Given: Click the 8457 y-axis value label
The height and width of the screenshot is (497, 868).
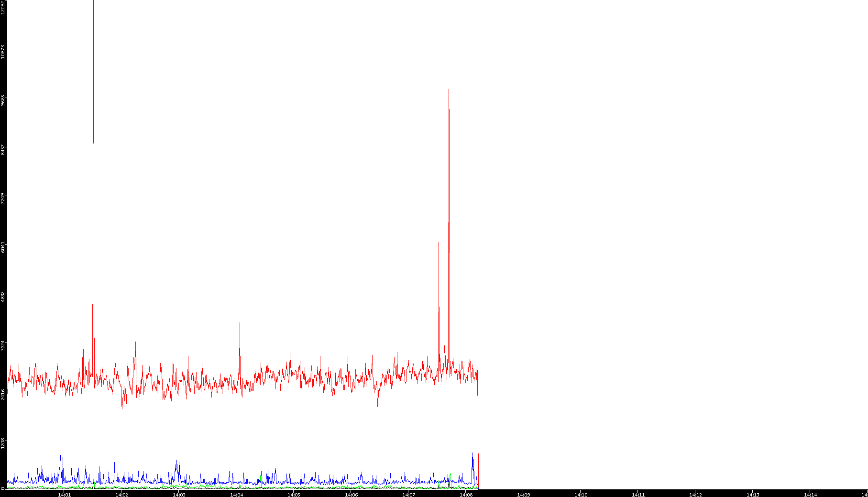Looking at the screenshot, I should [3, 149].
